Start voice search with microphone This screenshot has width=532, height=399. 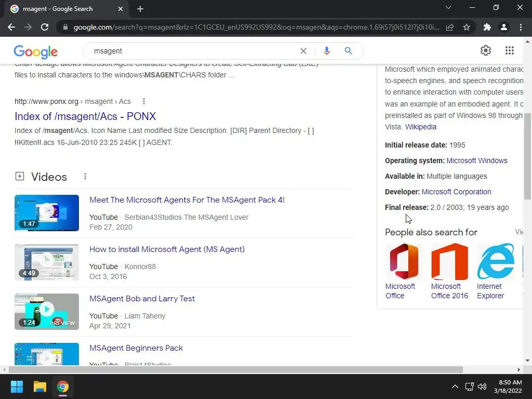click(327, 51)
